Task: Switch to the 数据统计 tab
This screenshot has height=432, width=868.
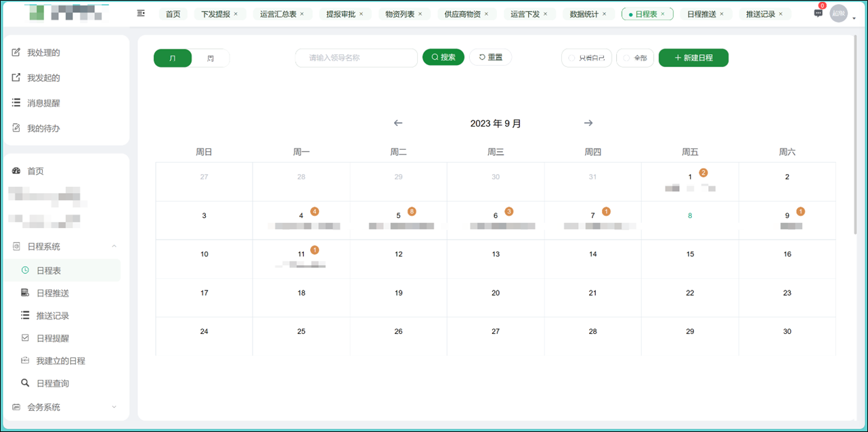Action: pos(584,13)
